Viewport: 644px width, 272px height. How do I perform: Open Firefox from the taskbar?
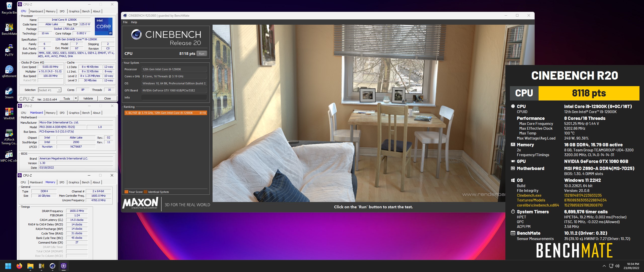(19, 266)
